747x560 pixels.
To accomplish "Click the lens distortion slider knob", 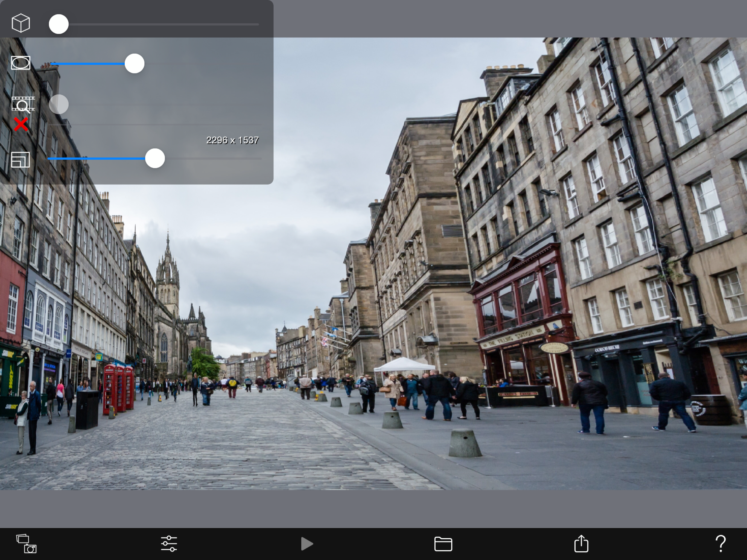I will 135,63.
